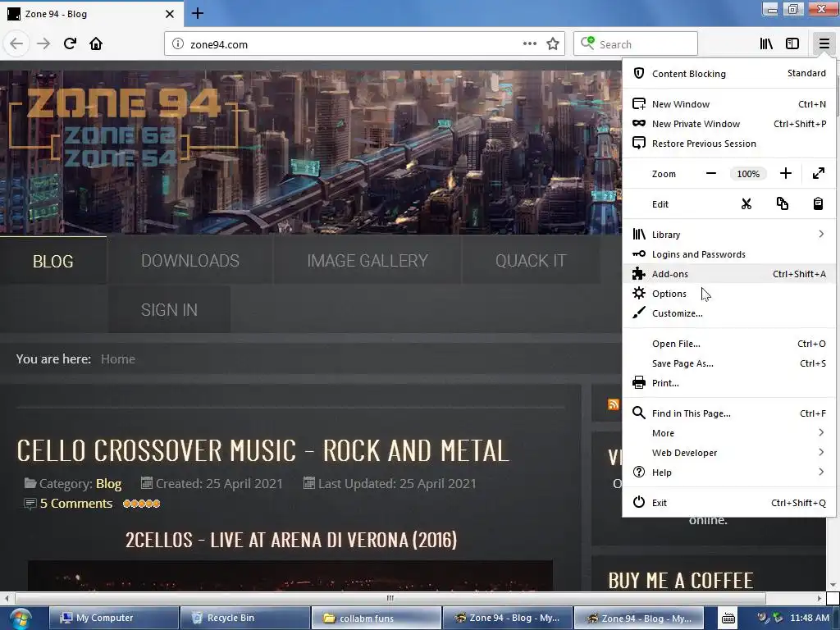Switch to BLOG site tab
Image resolution: width=840 pixels, height=630 pixels.
pyautogui.click(x=53, y=261)
